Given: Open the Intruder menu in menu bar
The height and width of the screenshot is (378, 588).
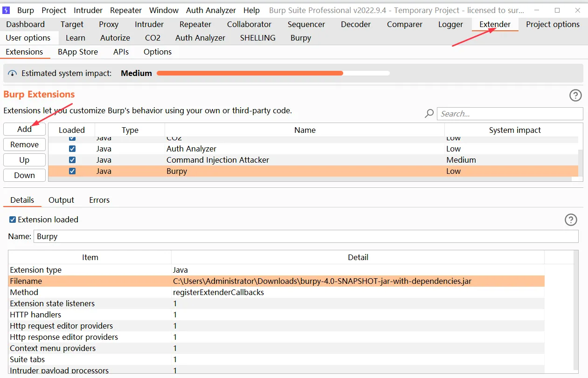Looking at the screenshot, I should click(x=89, y=10).
